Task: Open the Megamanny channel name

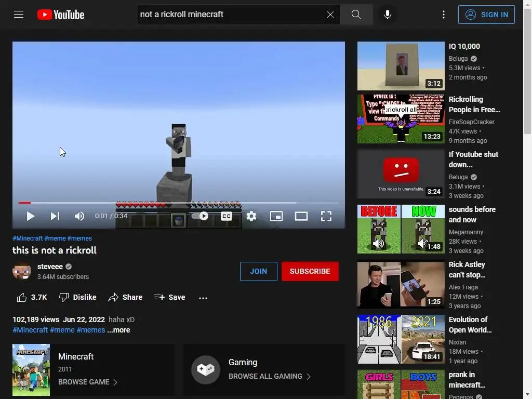Action: (x=466, y=232)
